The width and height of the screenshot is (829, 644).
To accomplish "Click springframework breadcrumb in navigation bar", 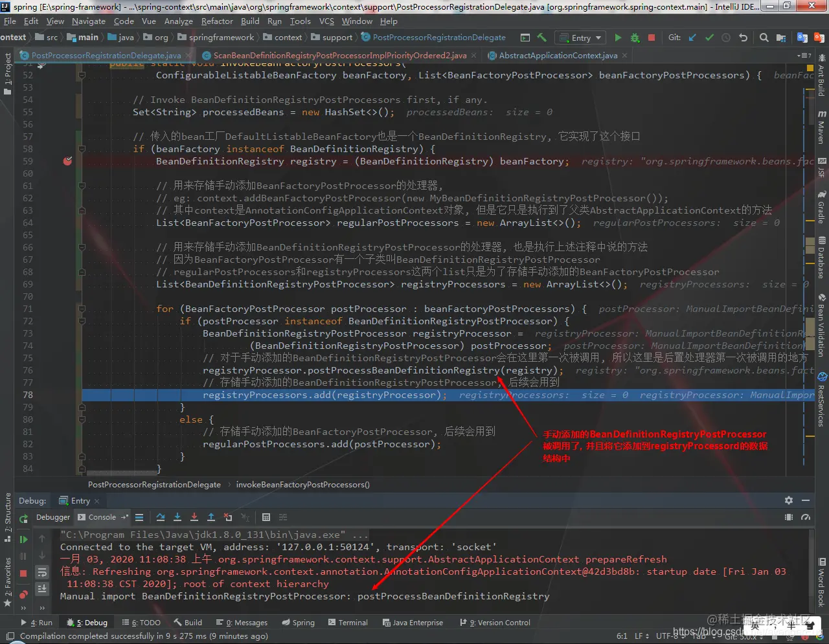I will pos(216,38).
